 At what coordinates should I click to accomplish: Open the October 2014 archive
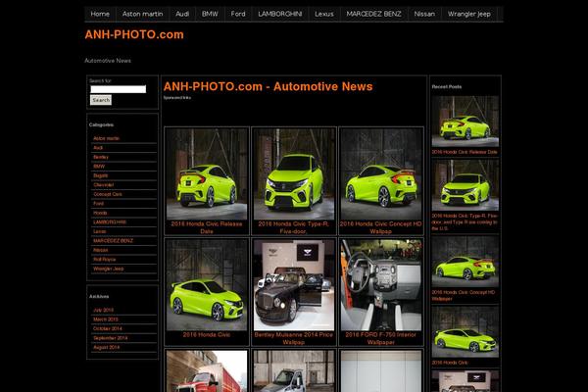(108, 328)
